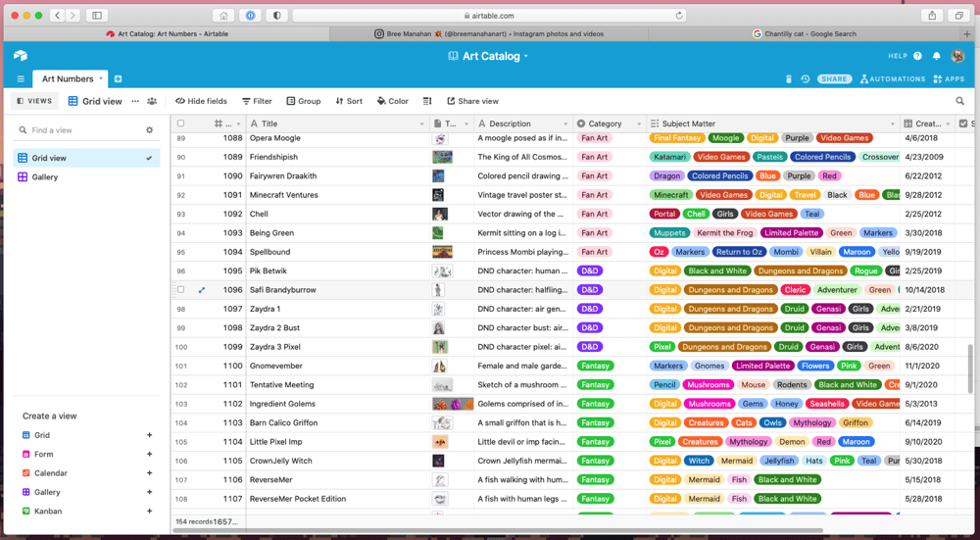The height and width of the screenshot is (540, 980).
Task: Switch to Chantilly cat Google Search tab
Action: tap(804, 33)
